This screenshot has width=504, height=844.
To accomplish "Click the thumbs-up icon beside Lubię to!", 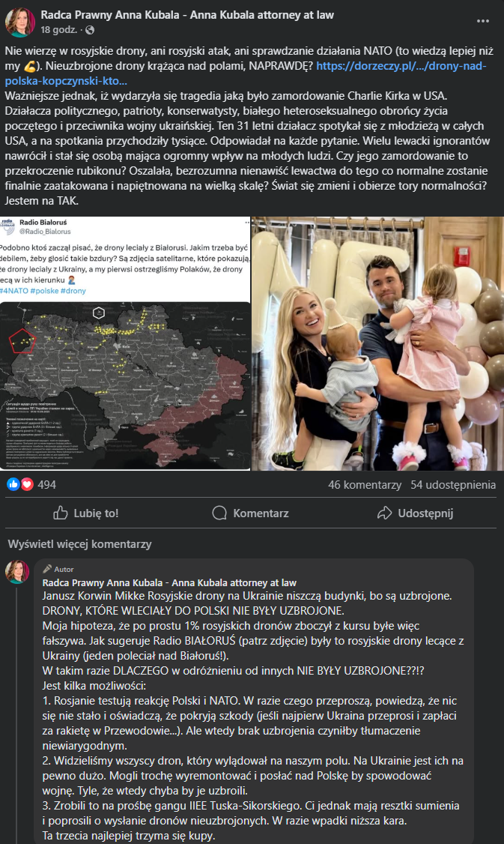I will coord(61,513).
